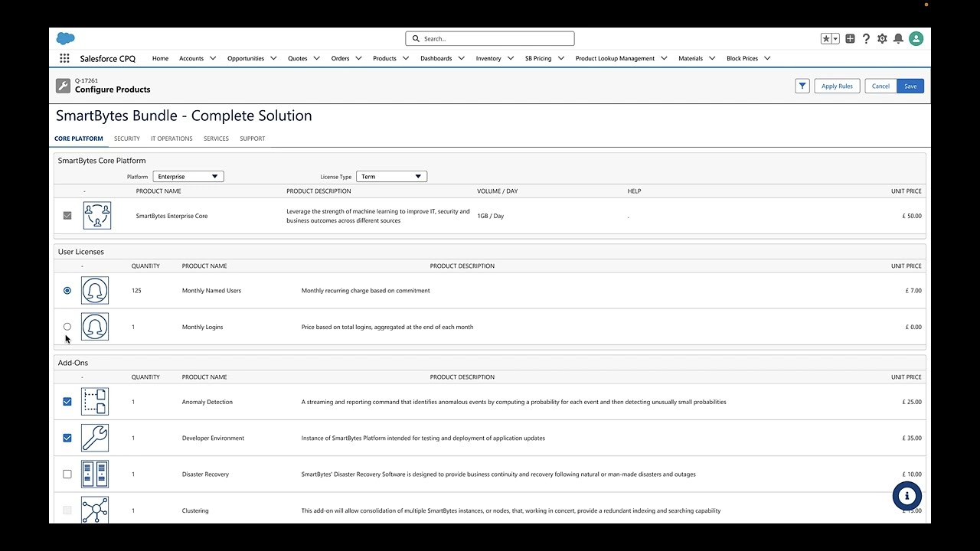Expand the Dashboards nav dropdown arrow
Viewport: 980px width, 551px height.
pyautogui.click(x=461, y=58)
